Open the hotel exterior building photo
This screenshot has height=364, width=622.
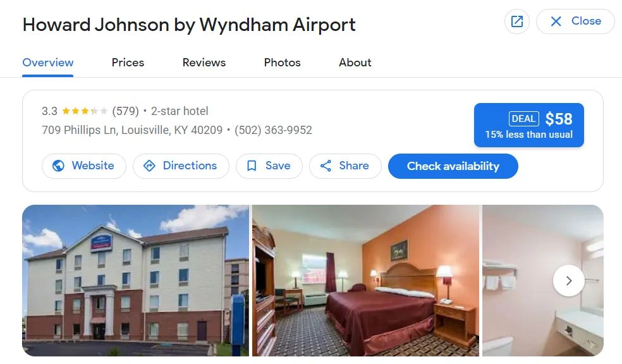click(136, 281)
